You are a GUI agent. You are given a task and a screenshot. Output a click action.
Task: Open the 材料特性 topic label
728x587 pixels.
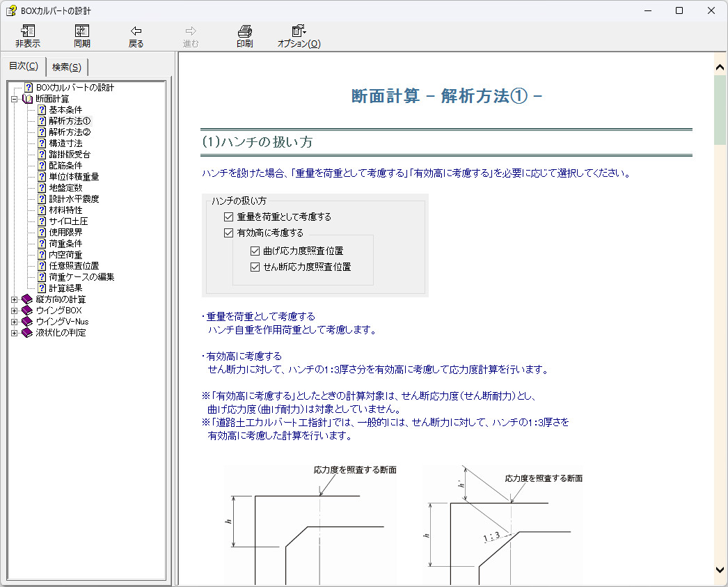[x=65, y=210]
